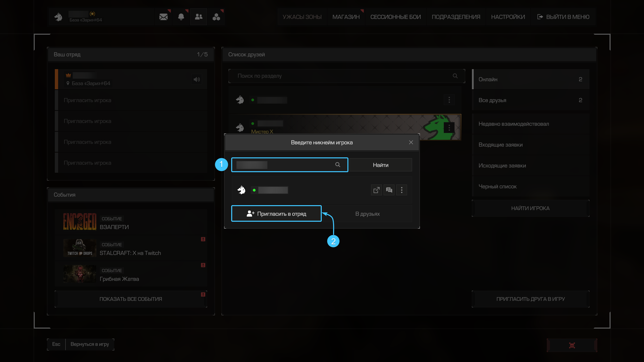
Task: Open three-dot menu for first friend
Action: coord(449,100)
